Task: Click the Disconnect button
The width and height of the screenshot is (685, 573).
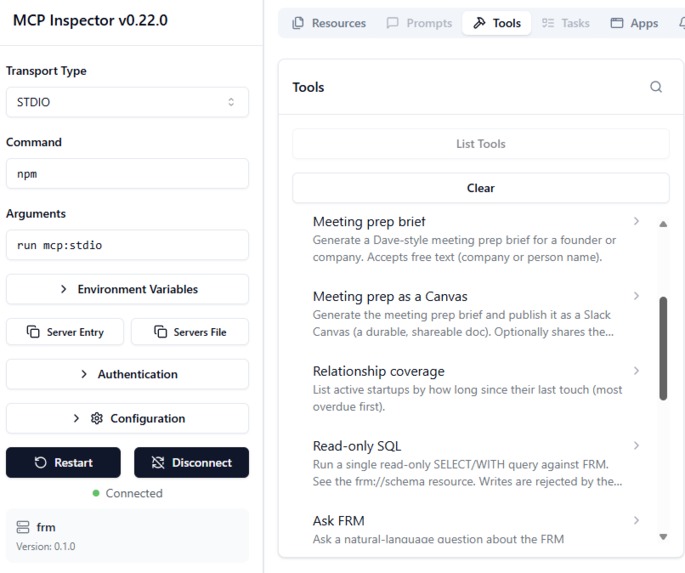Action: 191,463
